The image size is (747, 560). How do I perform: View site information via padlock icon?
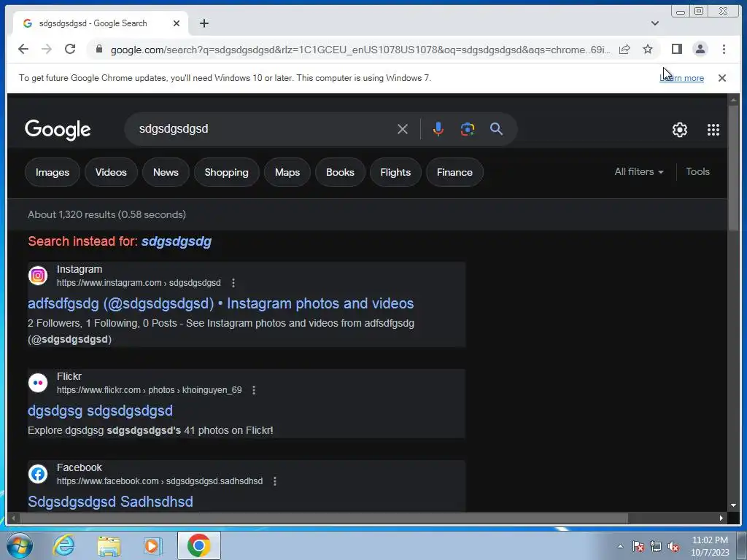point(99,49)
